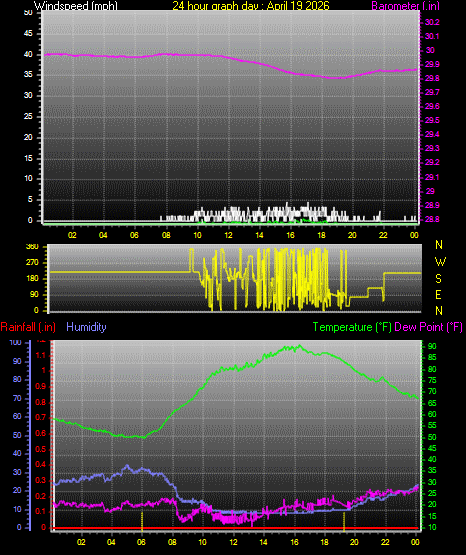Click the 15 value on the temperature axis
The width and height of the screenshot is (466, 555).
(432, 516)
